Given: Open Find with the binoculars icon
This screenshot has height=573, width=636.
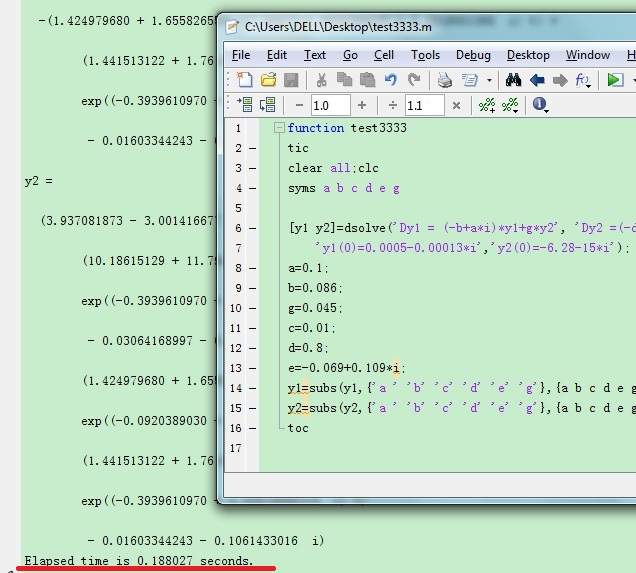Looking at the screenshot, I should pyautogui.click(x=513, y=80).
